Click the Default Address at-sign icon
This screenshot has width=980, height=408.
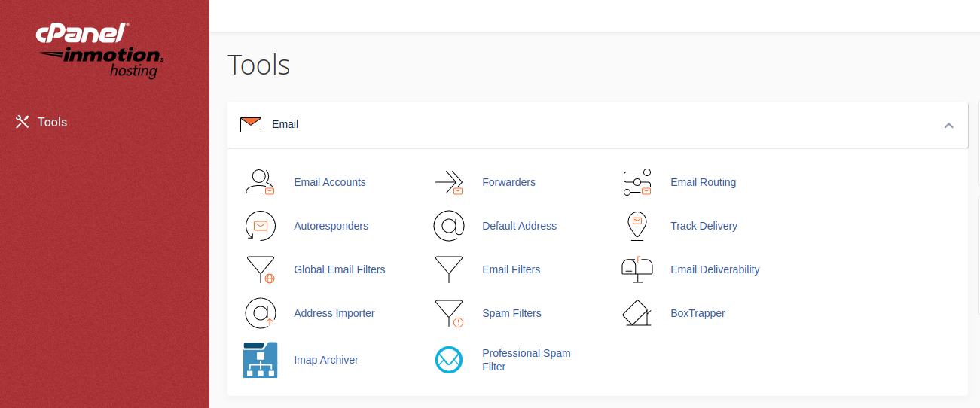(x=449, y=226)
